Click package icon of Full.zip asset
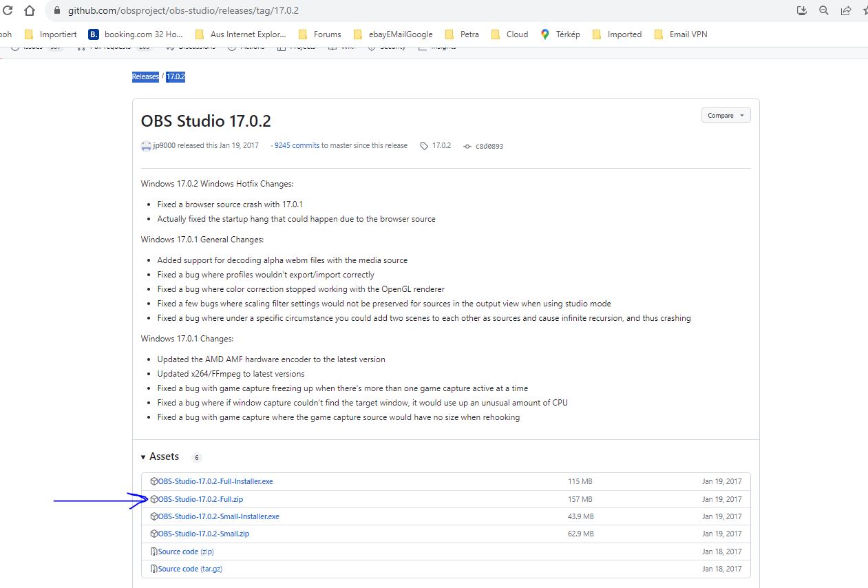This screenshot has height=588, width=868. pyautogui.click(x=154, y=499)
